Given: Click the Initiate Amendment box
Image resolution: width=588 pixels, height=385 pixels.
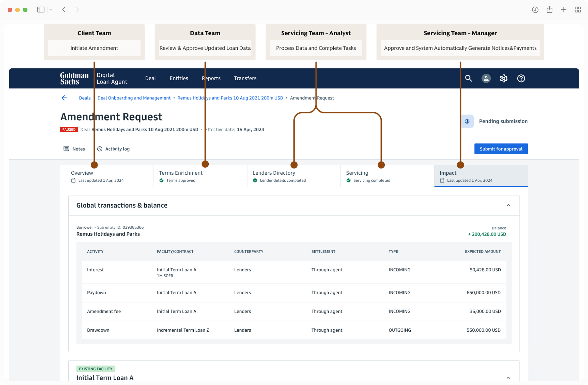Looking at the screenshot, I should coord(94,48).
